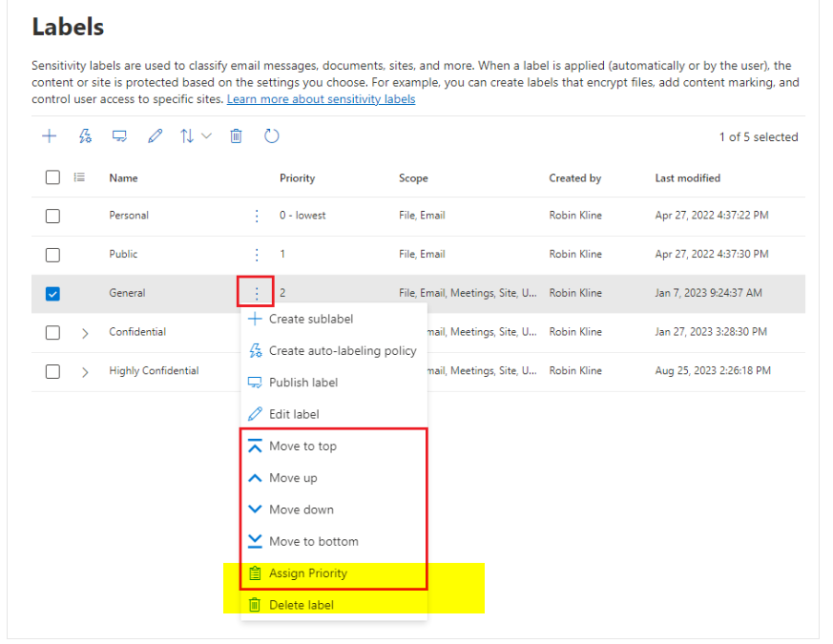Open the reorder dropdown chevron in toolbar

207,136
